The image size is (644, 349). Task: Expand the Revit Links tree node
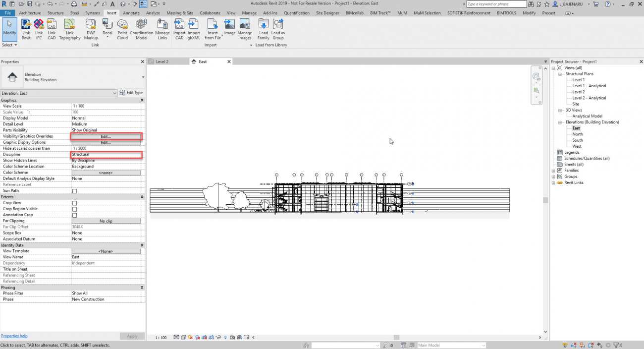(x=553, y=182)
